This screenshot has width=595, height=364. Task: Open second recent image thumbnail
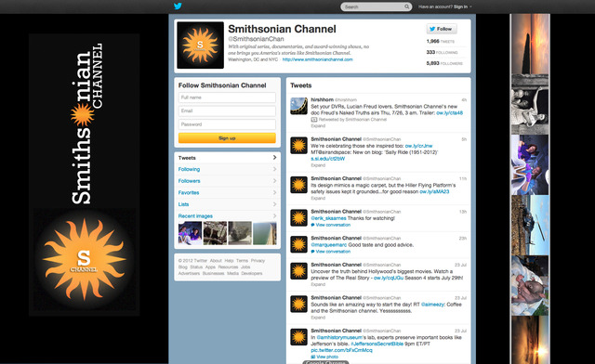point(215,233)
